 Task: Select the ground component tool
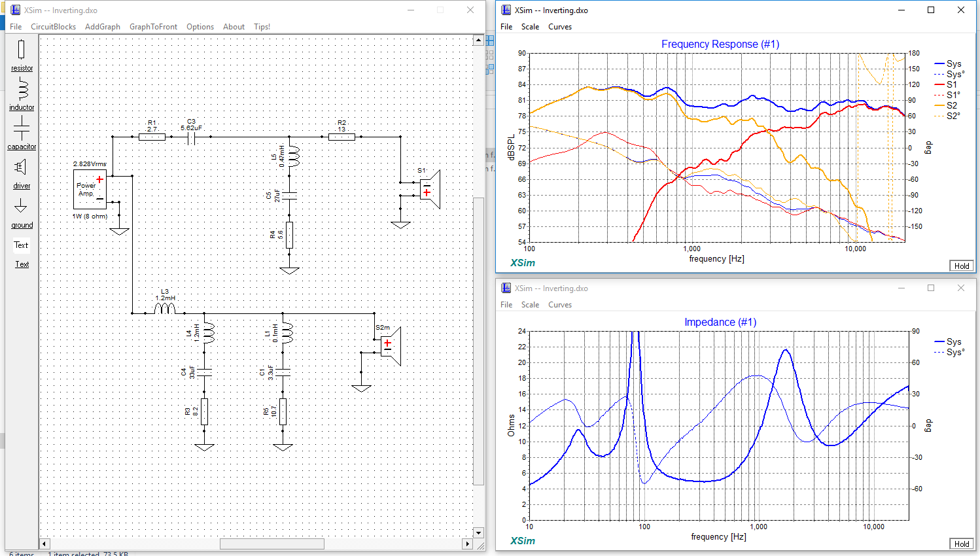tap(22, 212)
